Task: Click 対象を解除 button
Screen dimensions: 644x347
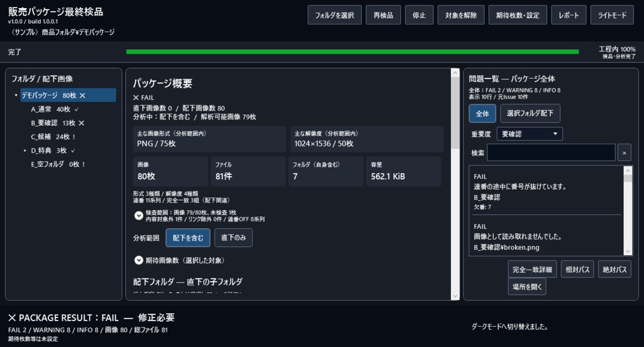Action: pos(461,15)
